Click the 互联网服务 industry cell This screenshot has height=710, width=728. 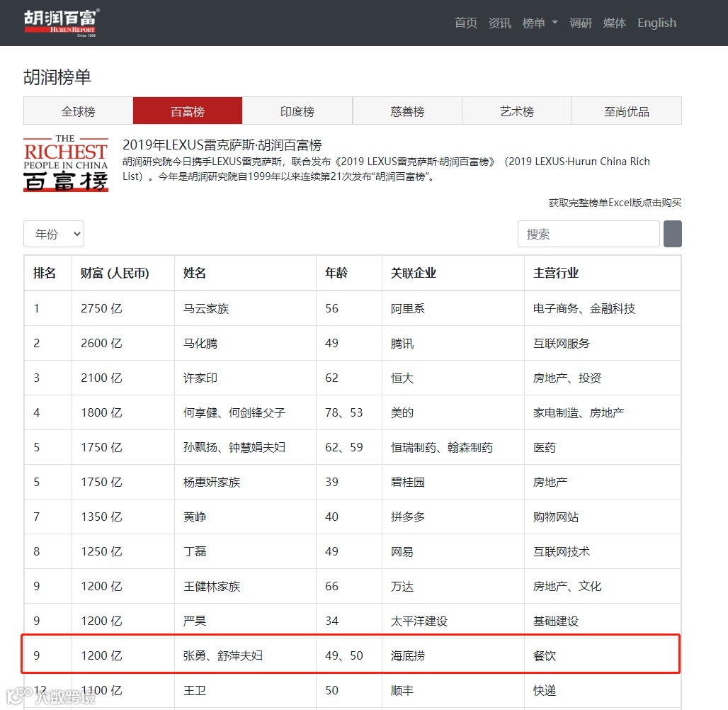click(562, 344)
